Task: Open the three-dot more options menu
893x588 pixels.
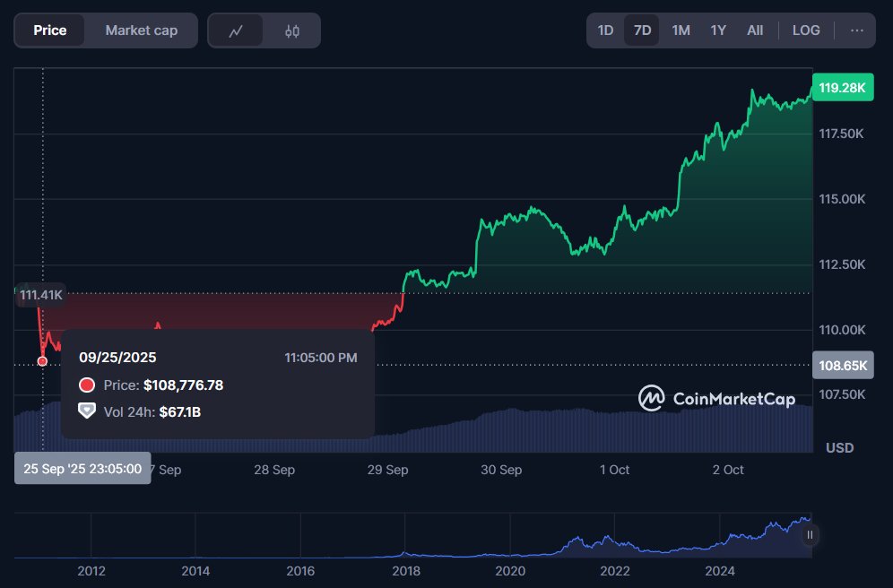Action: coord(857,30)
